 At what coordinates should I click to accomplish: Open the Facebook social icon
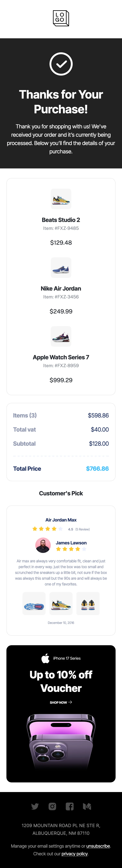(70, 806)
